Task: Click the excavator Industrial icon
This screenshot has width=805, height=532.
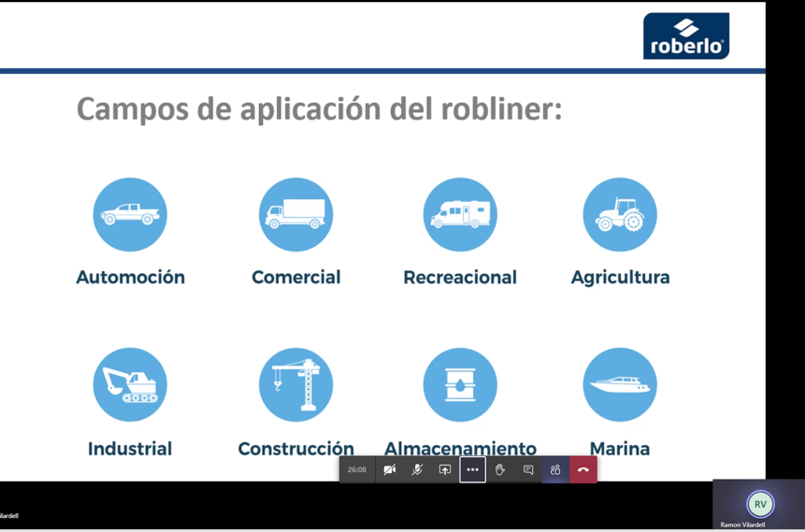Action: [130, 384]
